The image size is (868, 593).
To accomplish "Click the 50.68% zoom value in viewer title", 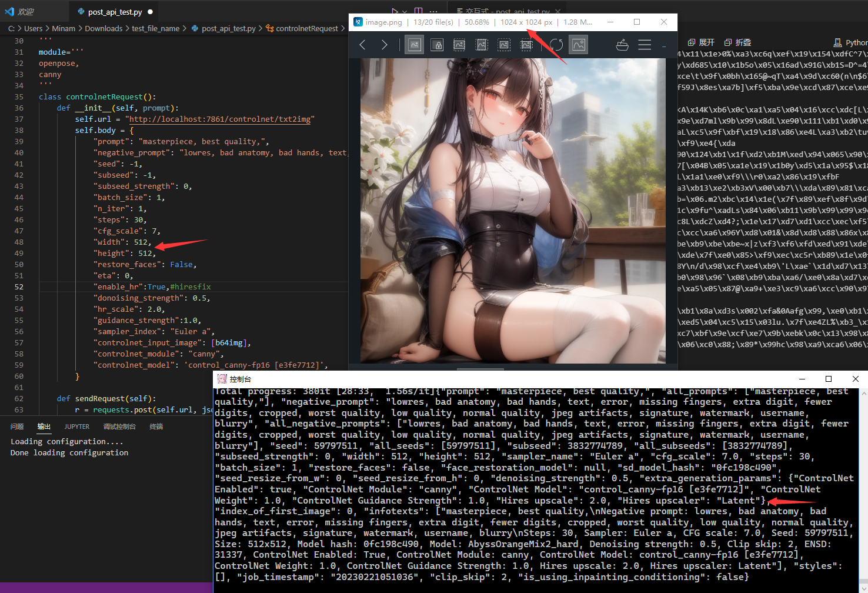I will coord(477,22).
